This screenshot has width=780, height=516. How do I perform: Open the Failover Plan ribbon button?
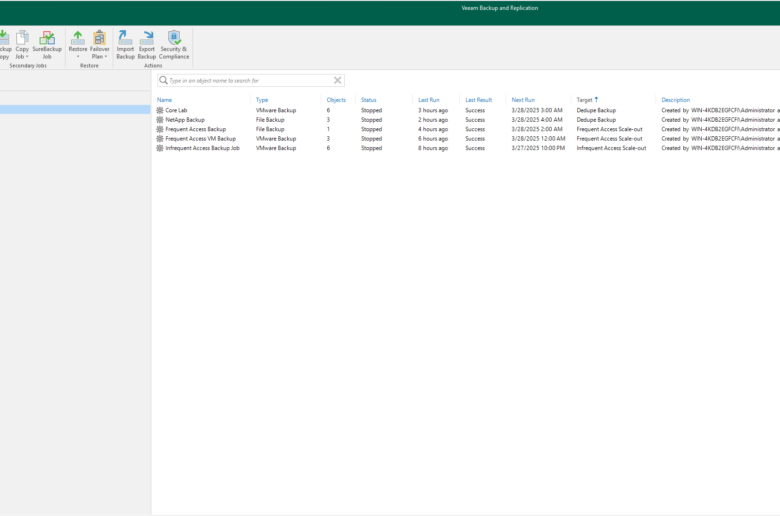click(x=99, y=45)
